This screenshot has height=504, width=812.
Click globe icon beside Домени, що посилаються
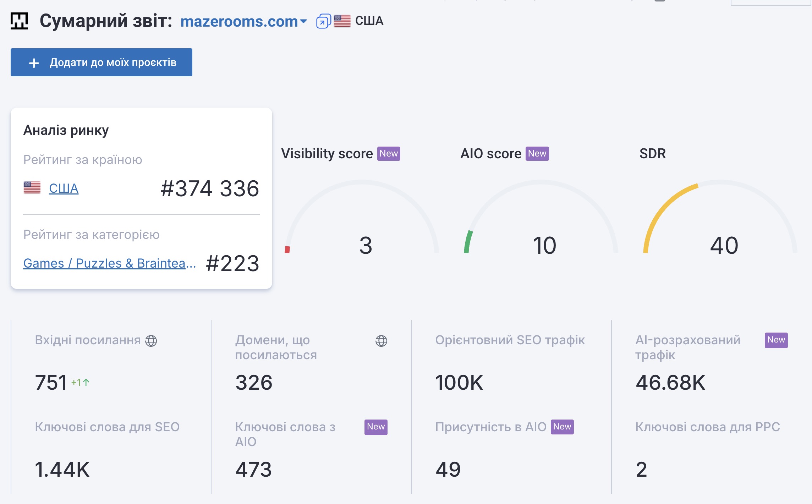coord(381,341)
